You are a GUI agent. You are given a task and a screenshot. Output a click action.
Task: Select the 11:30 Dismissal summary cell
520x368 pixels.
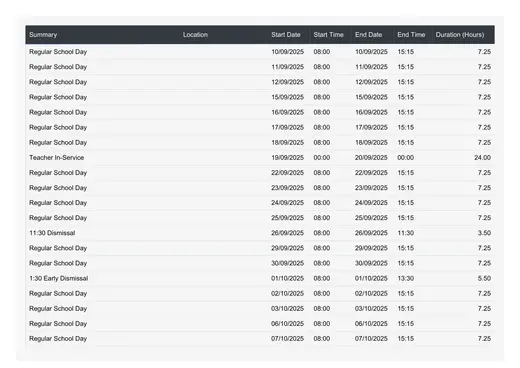pos(52,233)
